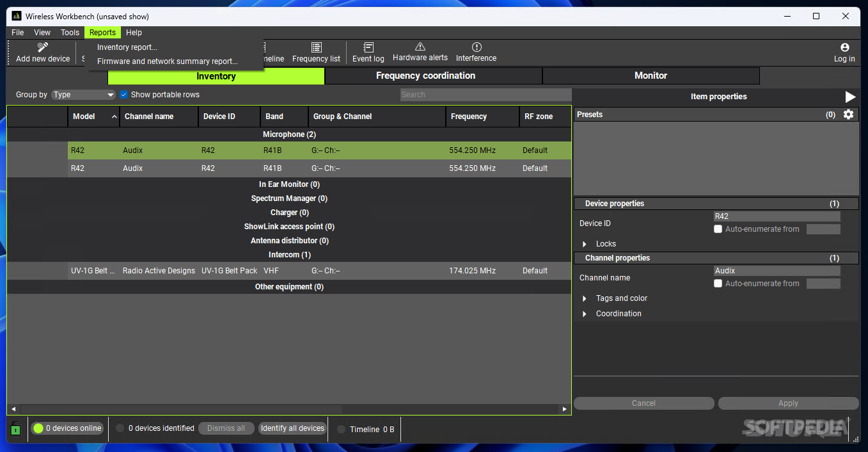The width and height of the screenshot is (868, 452).
Task: Click the green padlock icon in status bar
Action: pos(16,428)
